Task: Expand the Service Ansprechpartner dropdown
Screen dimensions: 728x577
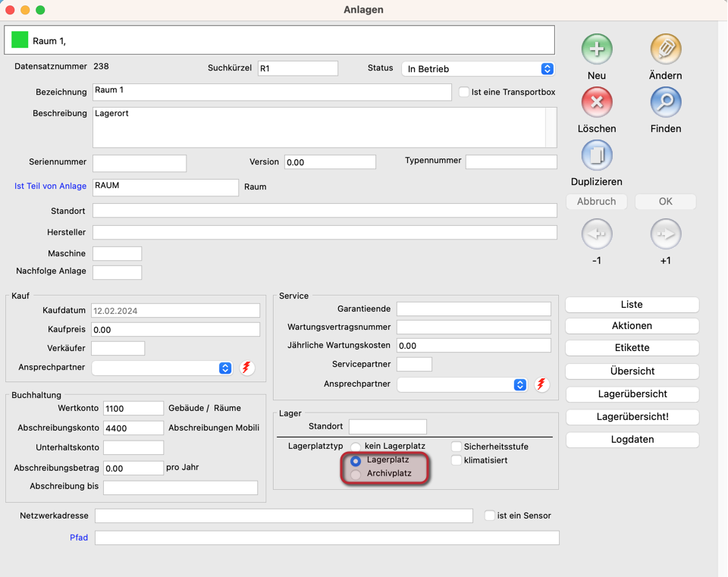Action: 463,384
